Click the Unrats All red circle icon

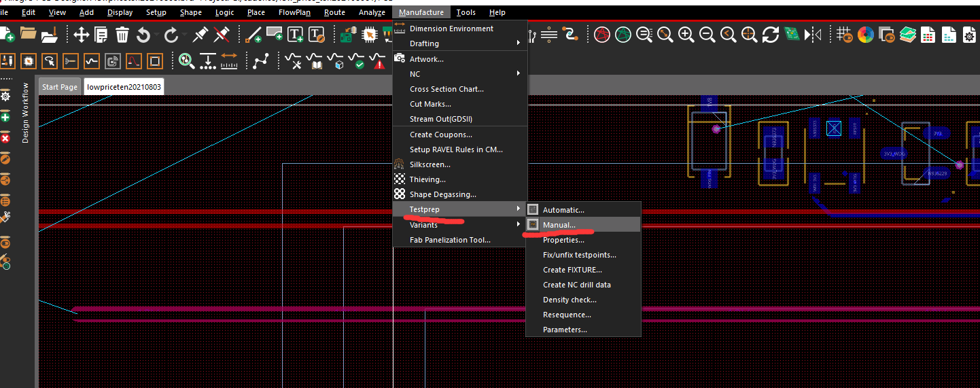(601, 35)
